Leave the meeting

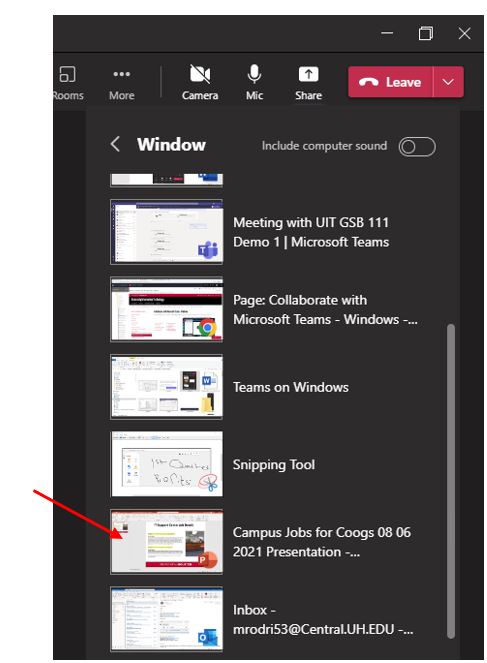390,82
